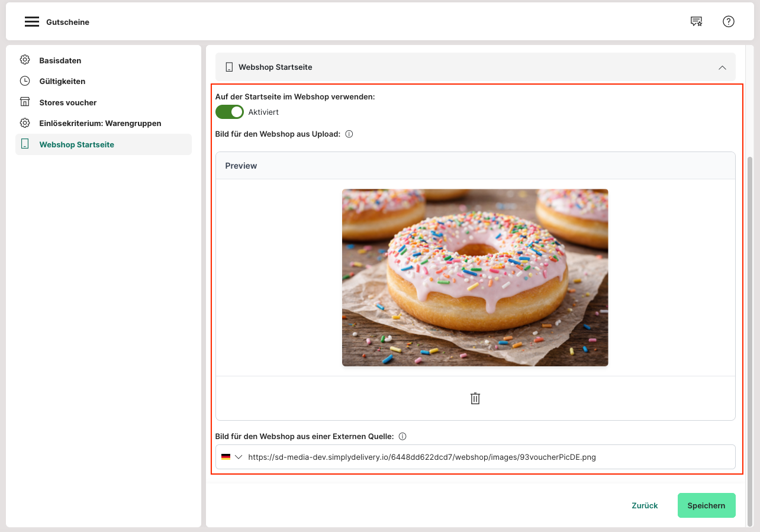
Task: Click the Speichern button
Action: click(706, 505)
